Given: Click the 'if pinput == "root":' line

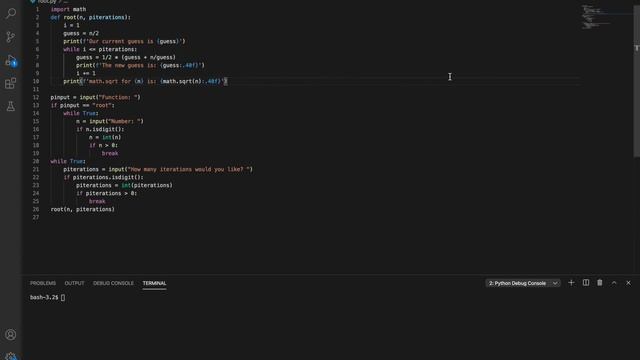Looking at the screenshot, I should point(82,105).
